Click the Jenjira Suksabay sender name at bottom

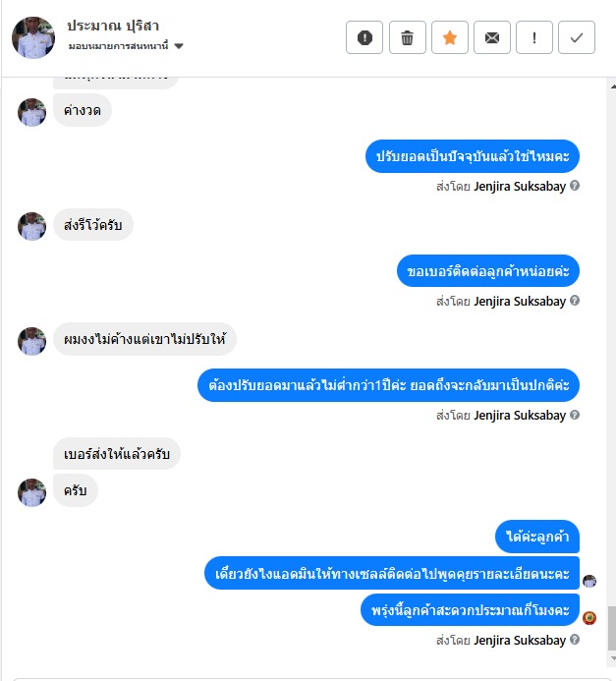pos(520,640)
